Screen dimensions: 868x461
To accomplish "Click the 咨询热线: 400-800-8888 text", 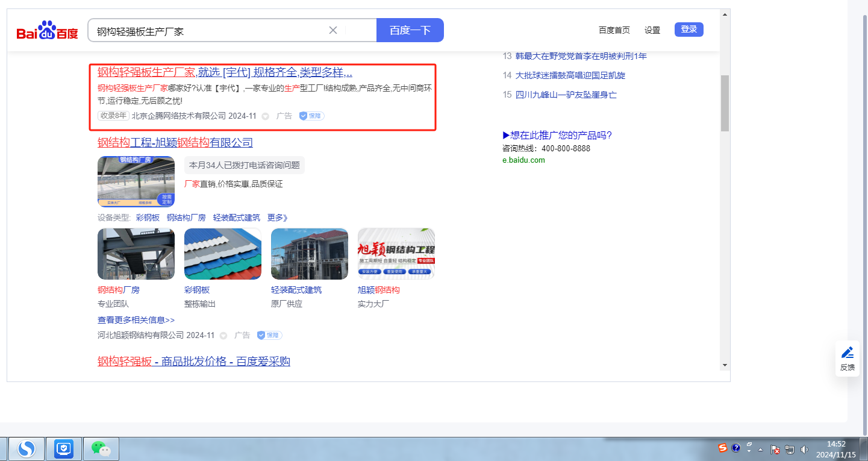I will tap(546, 148).
